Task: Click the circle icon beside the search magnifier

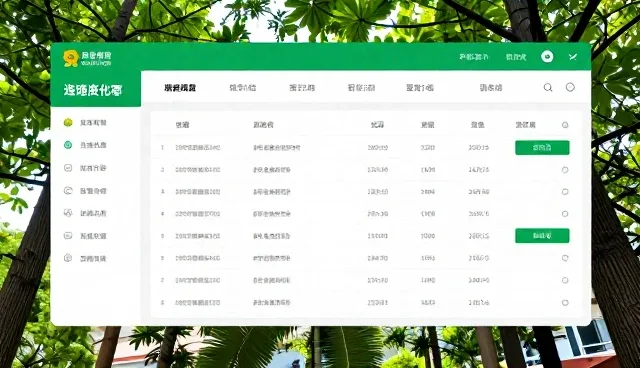Action: point(570,87)
